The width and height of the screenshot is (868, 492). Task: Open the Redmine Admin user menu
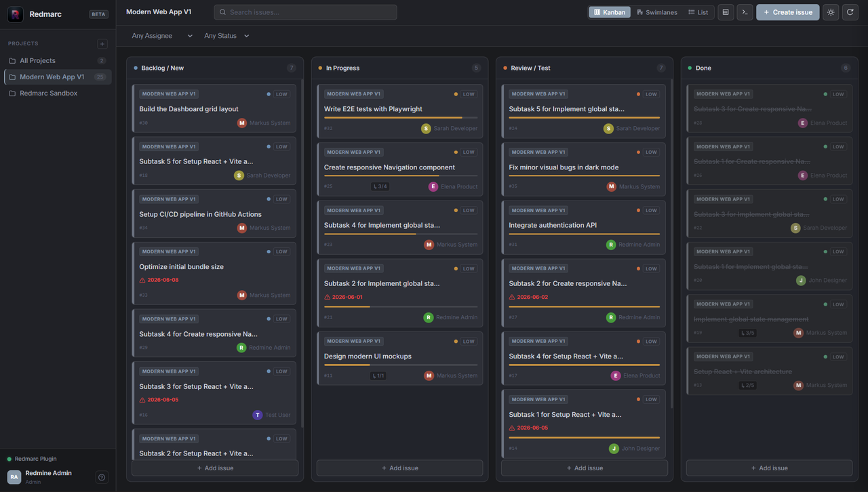[50, 477]
